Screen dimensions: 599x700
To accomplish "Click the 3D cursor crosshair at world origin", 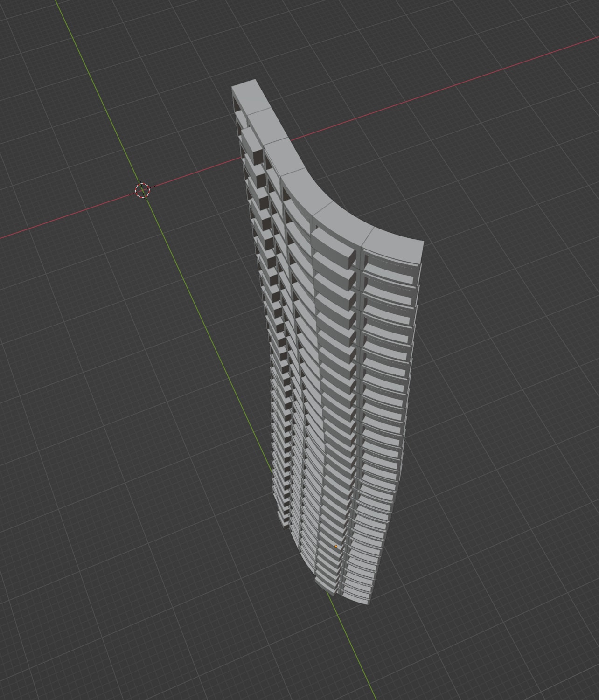I will [143, 190].
